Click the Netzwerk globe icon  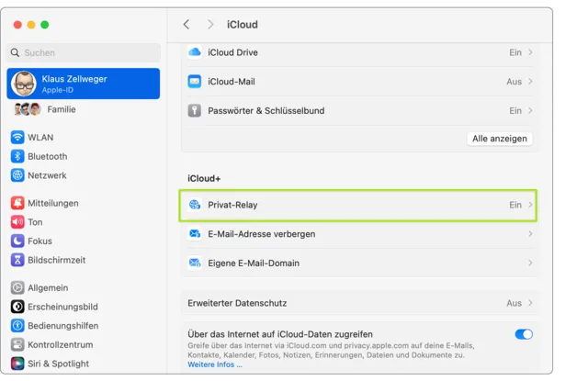point(17,175)
